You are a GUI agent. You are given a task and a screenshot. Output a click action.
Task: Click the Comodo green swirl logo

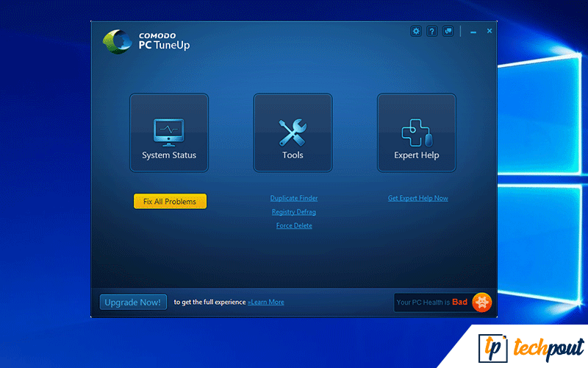(116, 42)
